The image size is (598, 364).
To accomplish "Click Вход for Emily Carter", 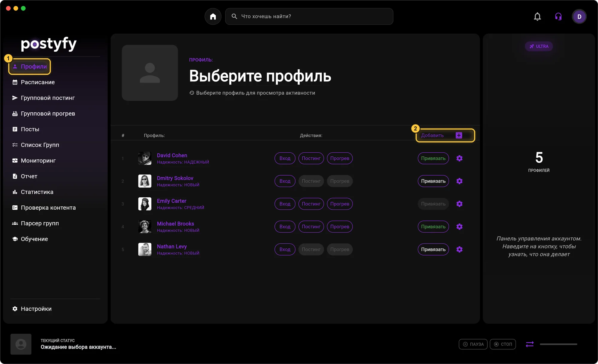I will click(x=285, y=204).
